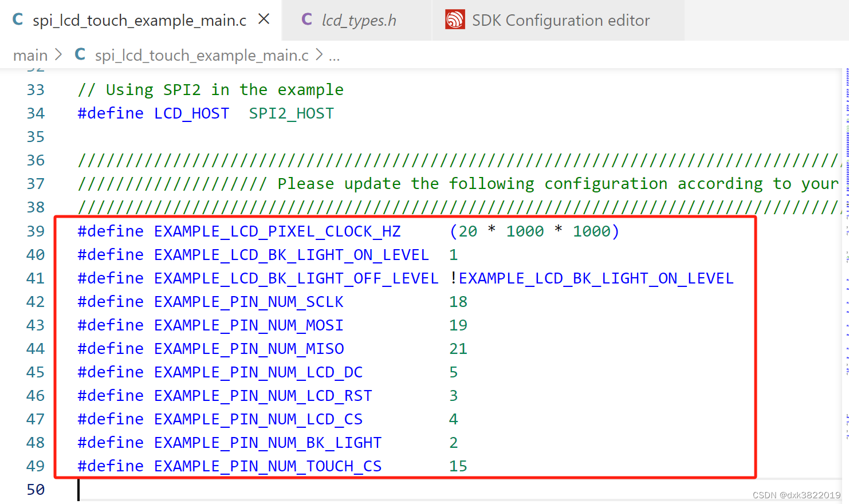The image size is (849, 504).
Task: Select the SPI2_HOST value text
Action: 291,113
